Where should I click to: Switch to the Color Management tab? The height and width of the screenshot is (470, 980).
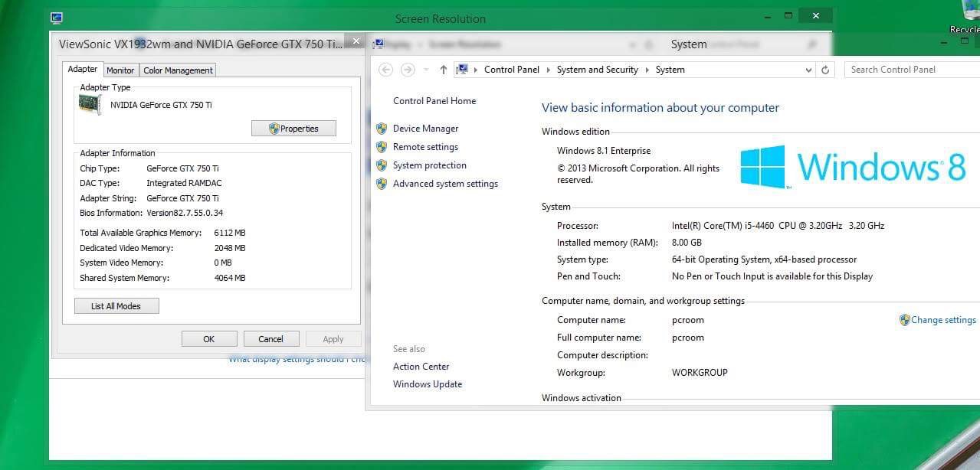(x=178, y=70)
